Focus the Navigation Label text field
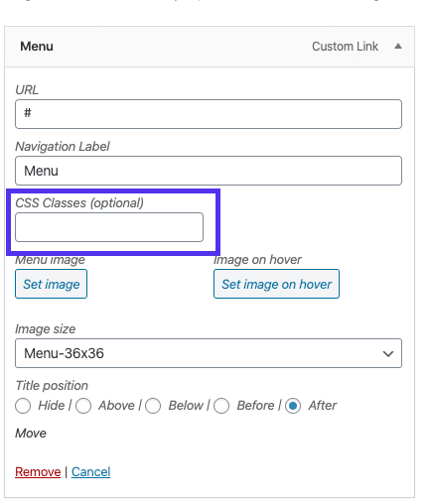The image size is (428, 504). pyautogui.click(x=209, y=171)
